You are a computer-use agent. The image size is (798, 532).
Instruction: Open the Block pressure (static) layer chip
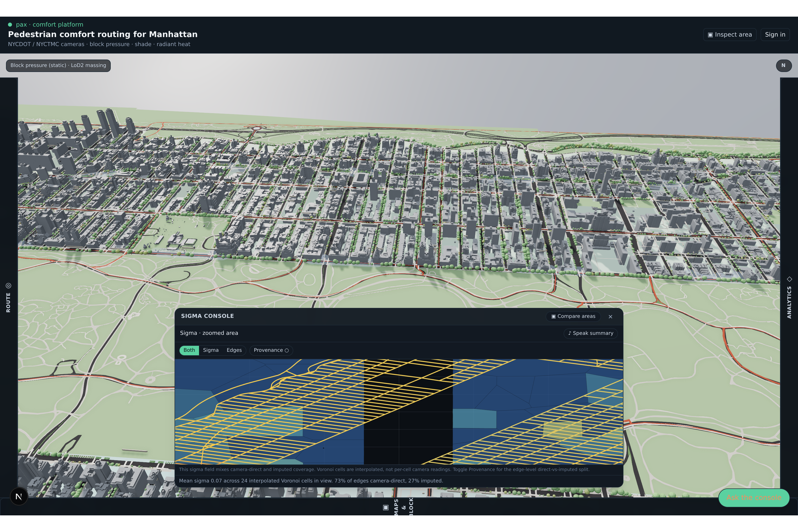59,66
